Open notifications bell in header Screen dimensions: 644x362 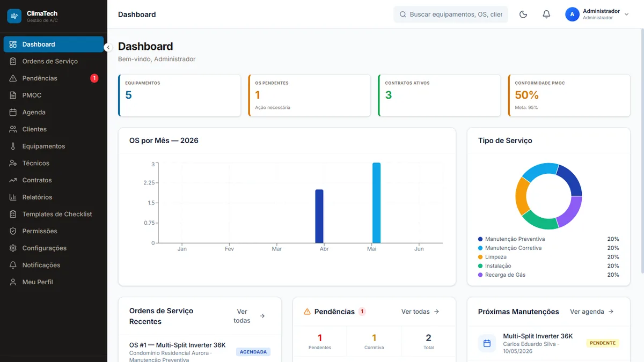tap(546, 14)
